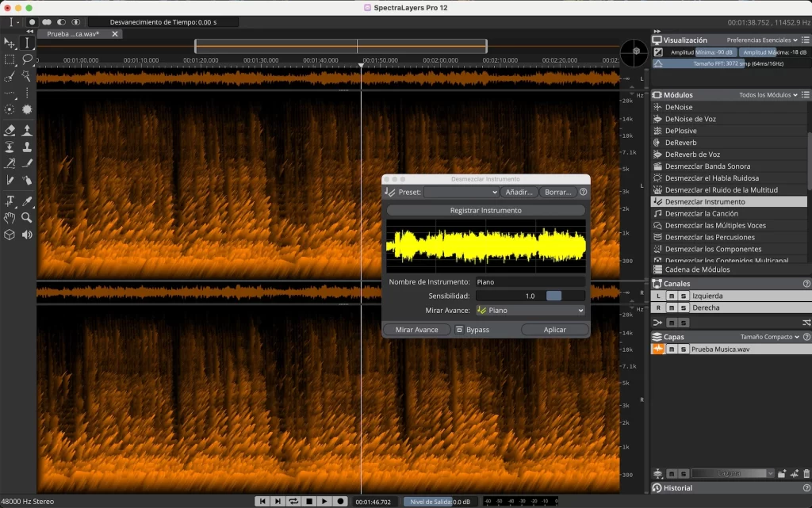The height and width of the screenshot is (508, 812).
Task: Choose Desmezclar las Percusiones module
Action: (x=710, y=238)
